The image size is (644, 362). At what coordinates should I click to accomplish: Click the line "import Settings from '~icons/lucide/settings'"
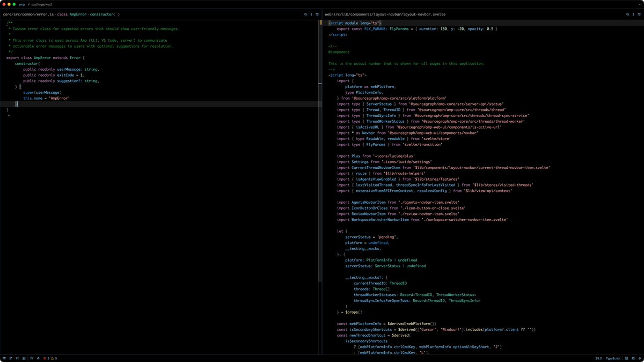click(384, 162)
